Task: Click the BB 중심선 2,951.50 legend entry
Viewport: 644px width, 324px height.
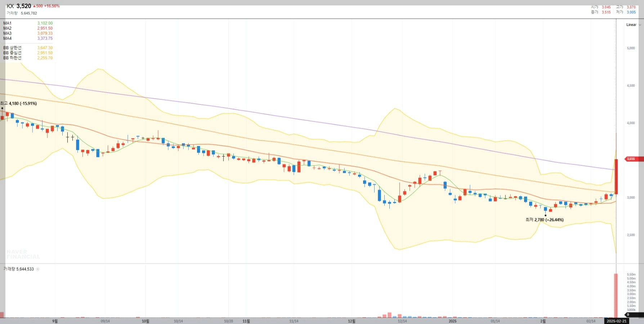Action: pyautogui.click(x=28, y=53)
